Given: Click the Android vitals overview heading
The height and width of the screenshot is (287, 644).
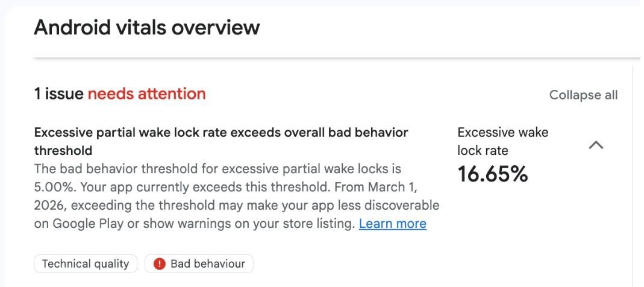Looking at the screenshot, I should tap(146, 28).
